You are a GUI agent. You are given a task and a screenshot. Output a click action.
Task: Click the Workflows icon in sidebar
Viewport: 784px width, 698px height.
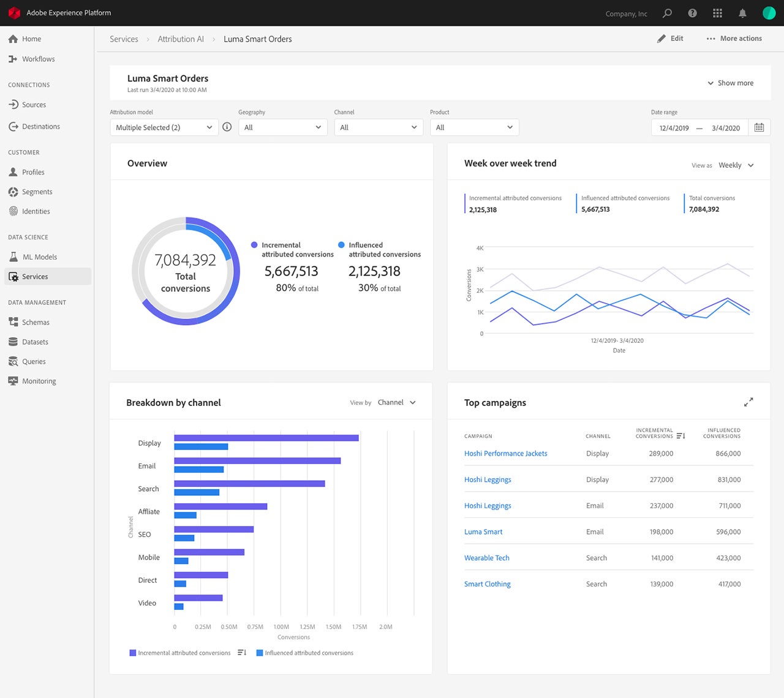[x=13, y=59]
